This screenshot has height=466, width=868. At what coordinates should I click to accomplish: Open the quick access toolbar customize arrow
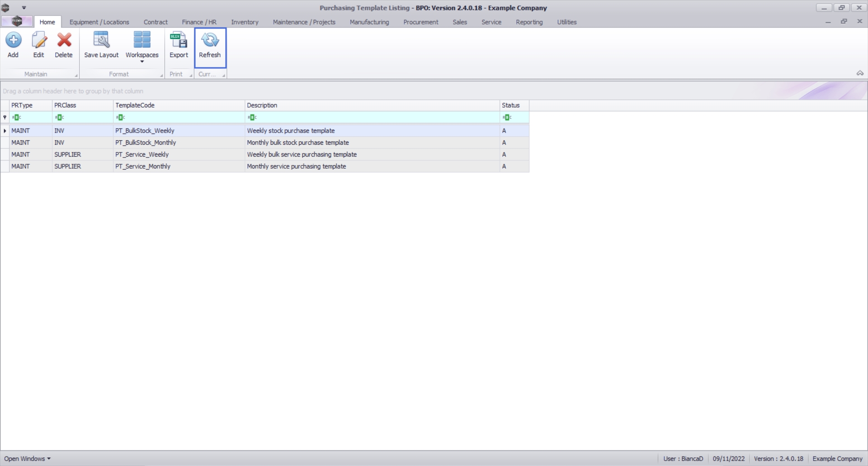point(24,8)
